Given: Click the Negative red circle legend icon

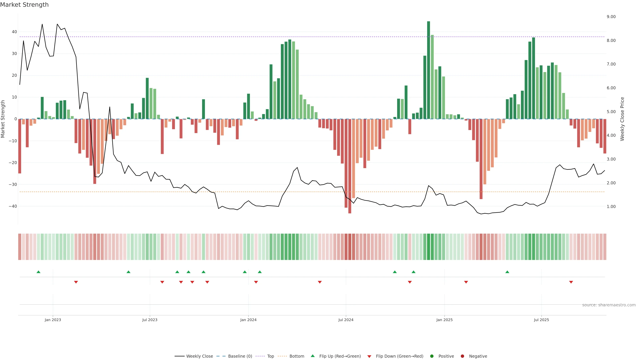Looking at the screenshot, I should [x=462, y=356].
